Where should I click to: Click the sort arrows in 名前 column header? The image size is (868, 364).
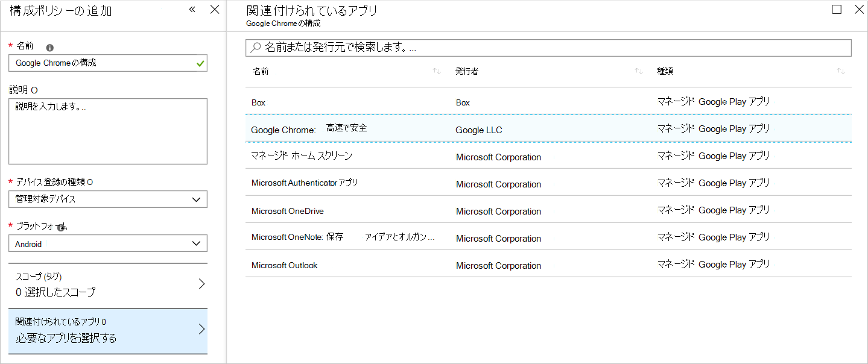(437, 71)
